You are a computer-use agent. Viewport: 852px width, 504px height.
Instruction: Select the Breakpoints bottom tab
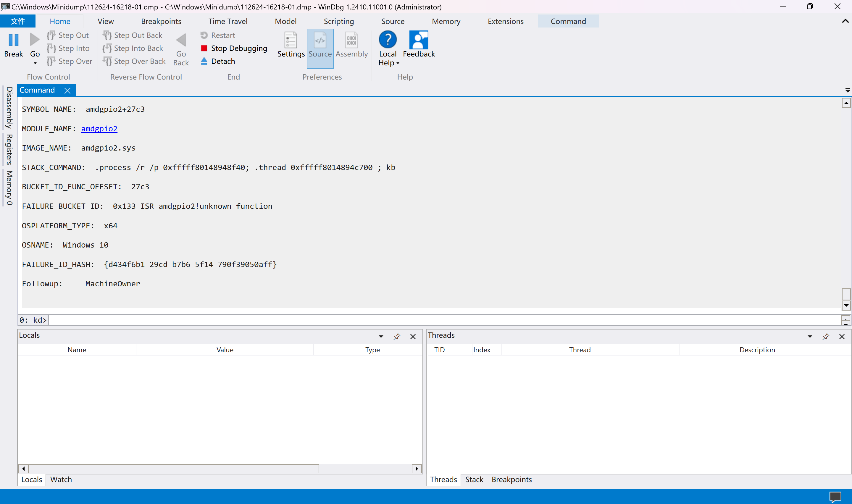[511, 479]
